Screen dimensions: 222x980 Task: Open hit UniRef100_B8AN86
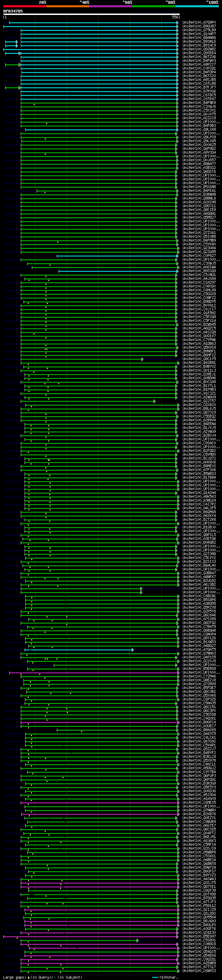click(x=199, y=38)
